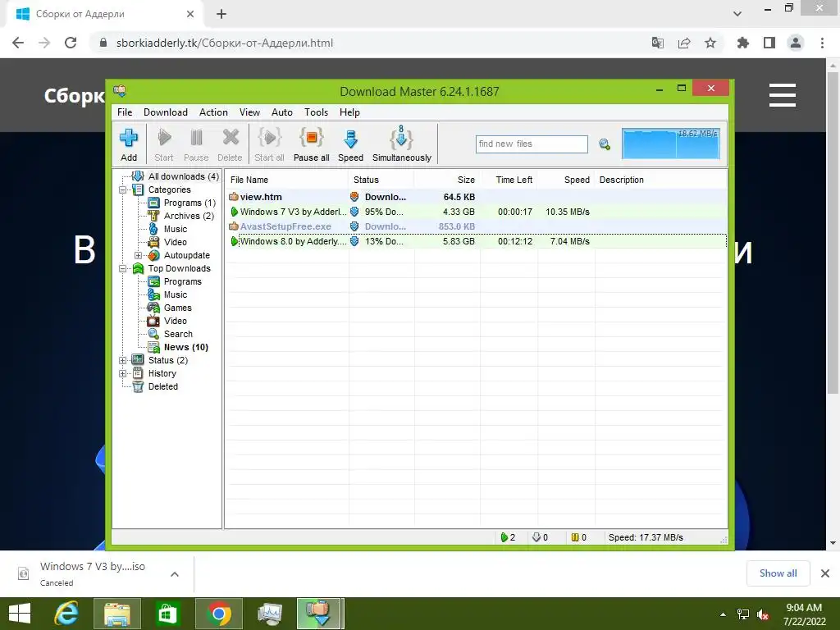Open the Action menu
Image resolution: width=840 pixels, height=630 pixels.
click(213, 112)
